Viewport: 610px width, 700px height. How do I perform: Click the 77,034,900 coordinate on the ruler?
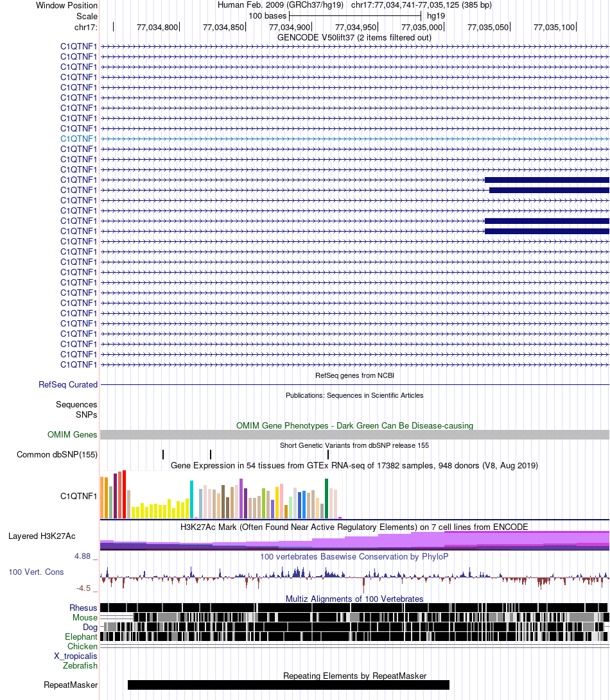point(289,27)
